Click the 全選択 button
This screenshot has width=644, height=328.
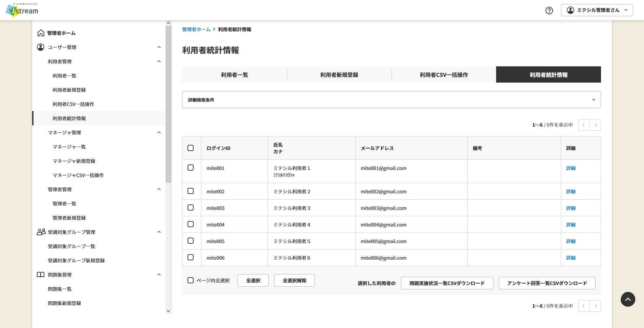click(253, 280)
